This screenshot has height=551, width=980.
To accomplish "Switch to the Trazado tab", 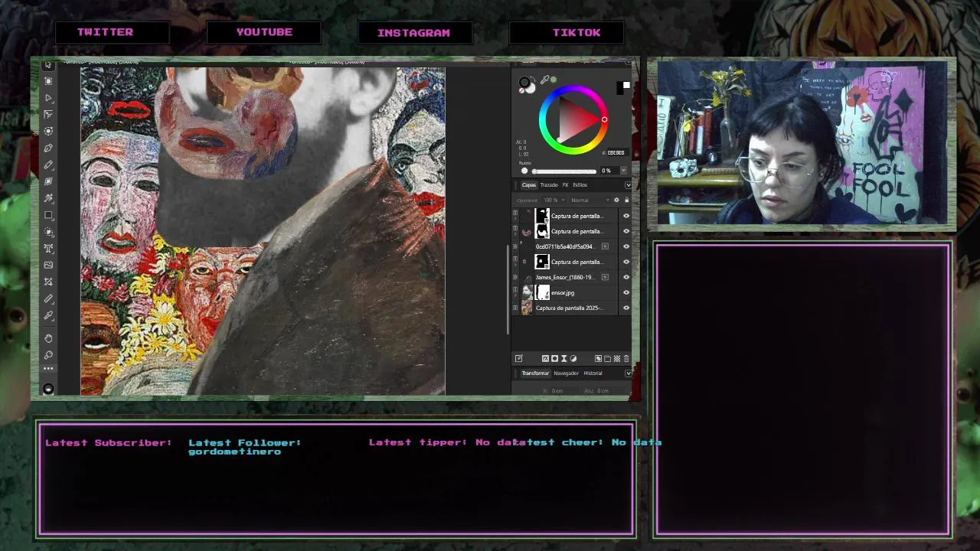I will tap(549, 185).
